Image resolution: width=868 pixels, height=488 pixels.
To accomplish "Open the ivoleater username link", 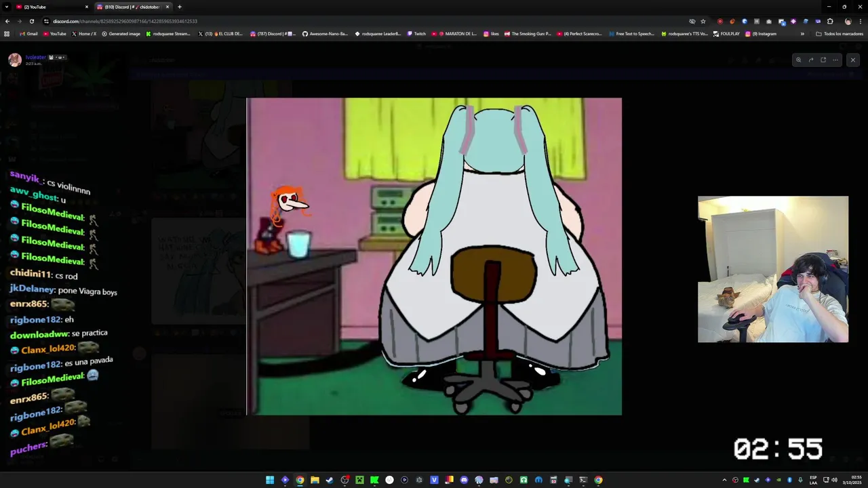I will click(36, 57).
